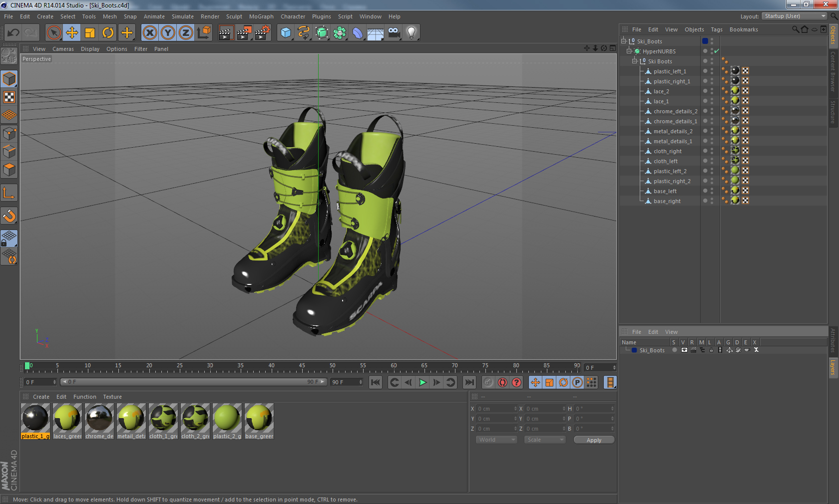839x504 pixels.
Task: Enable Model mode in left palette
Action: pyautogui.click(x=9, y=79)
